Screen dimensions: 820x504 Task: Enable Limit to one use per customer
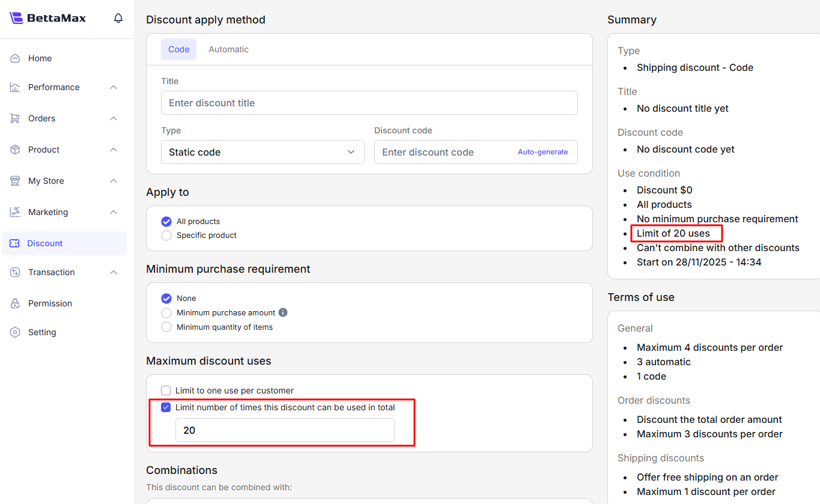coord(166,390)
